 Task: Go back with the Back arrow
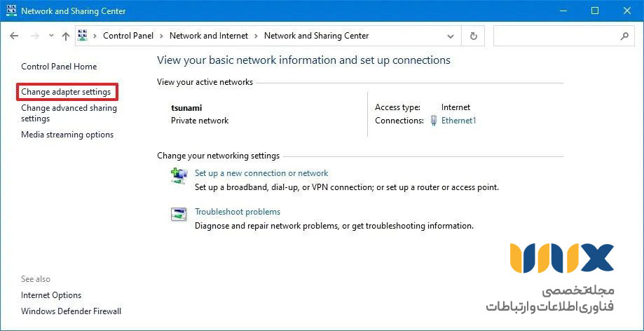[x=14, y=36]
